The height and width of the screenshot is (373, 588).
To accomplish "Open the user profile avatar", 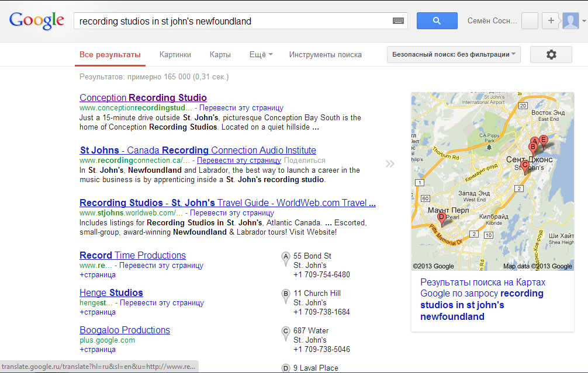I will [x=570, y=20].
